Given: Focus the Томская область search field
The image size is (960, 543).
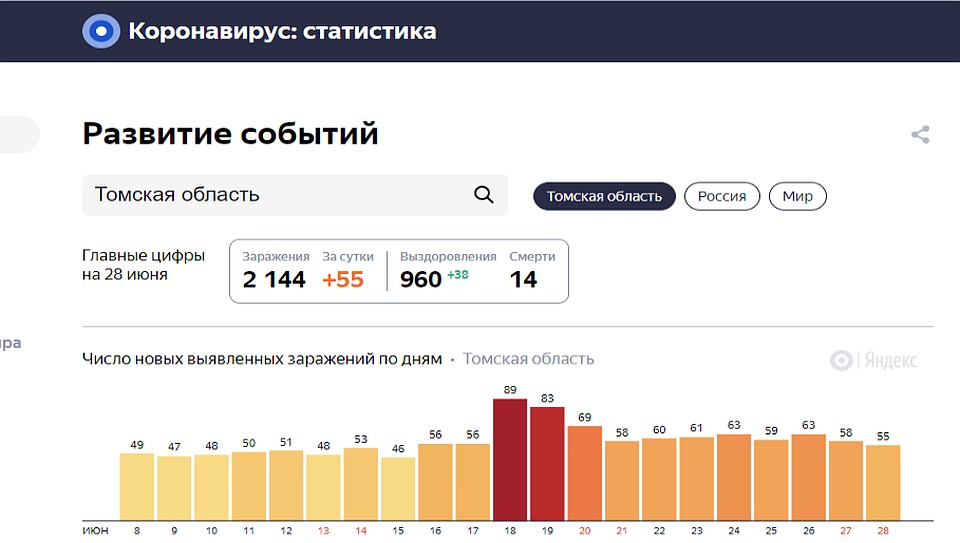Looking at the screenshot, I should tap(294, 195).
